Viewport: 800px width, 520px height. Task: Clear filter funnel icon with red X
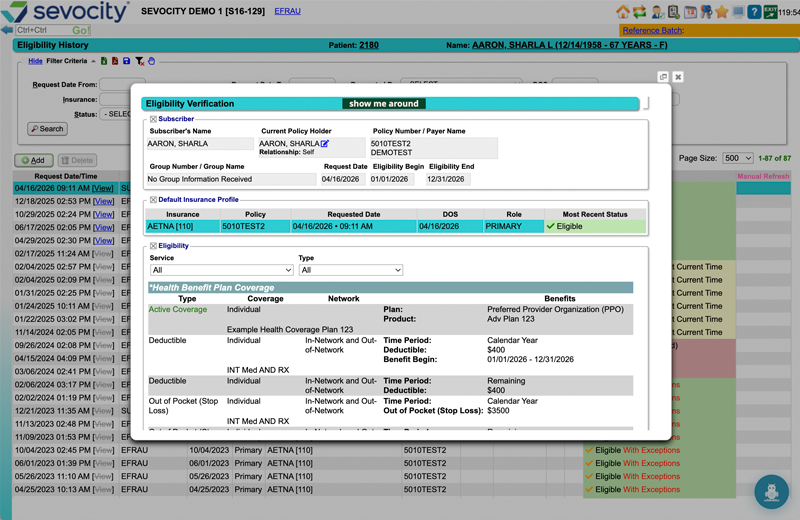click(139, 61)
